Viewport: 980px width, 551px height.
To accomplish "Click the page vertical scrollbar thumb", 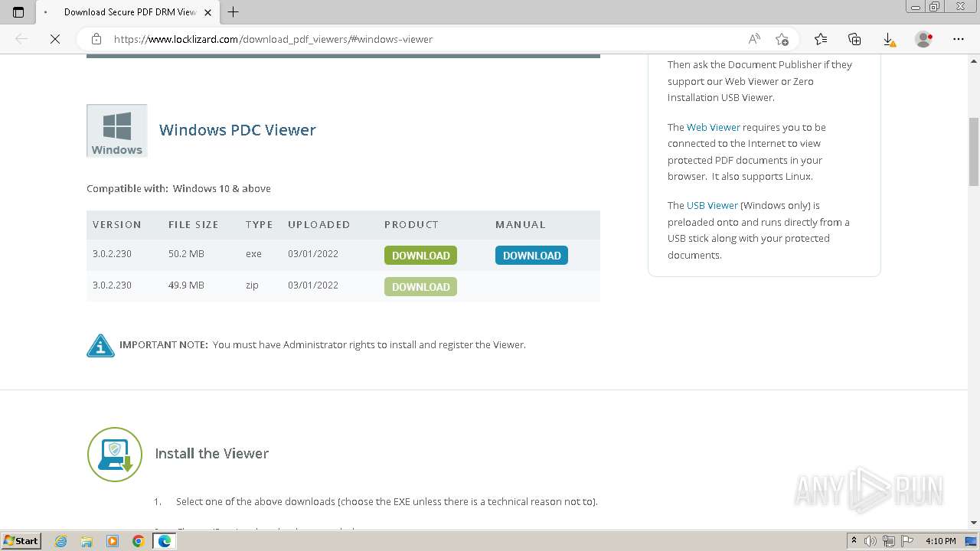I will click(x=974, y=152).
